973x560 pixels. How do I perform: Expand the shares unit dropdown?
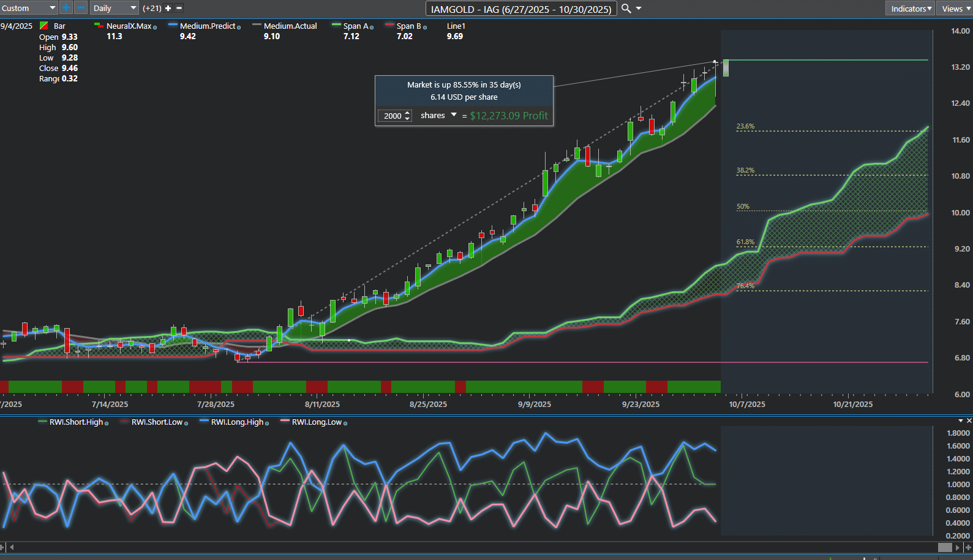pos(454,115)
